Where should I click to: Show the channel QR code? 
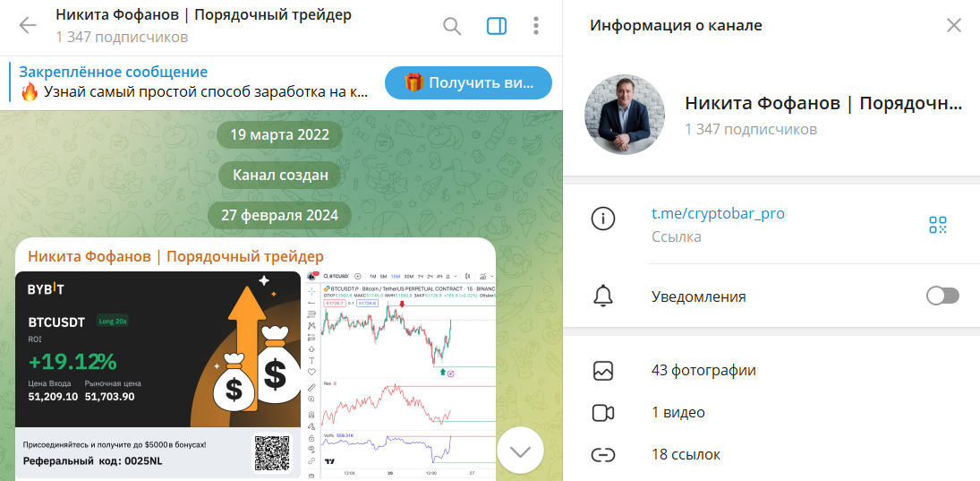pyautogui.click(x=938, y=225)
